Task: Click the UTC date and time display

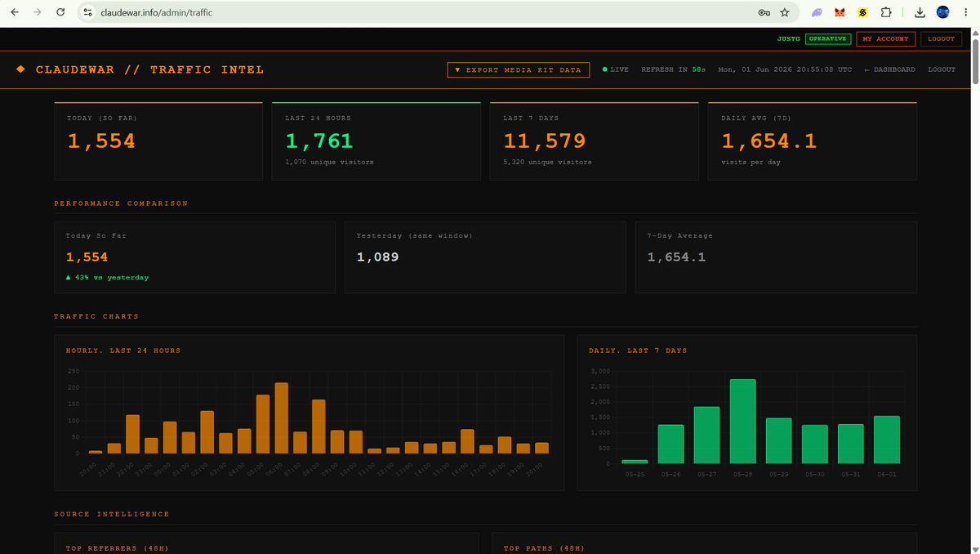Action: [785, 69]
